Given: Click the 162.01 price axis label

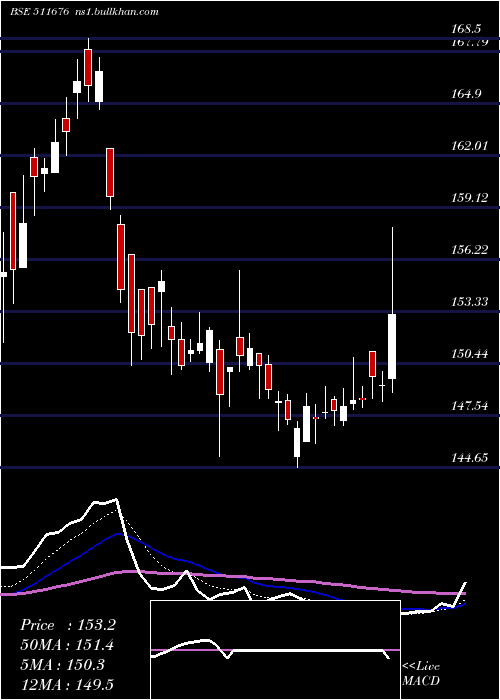Looking at the screenshot, I should (469, 146).
